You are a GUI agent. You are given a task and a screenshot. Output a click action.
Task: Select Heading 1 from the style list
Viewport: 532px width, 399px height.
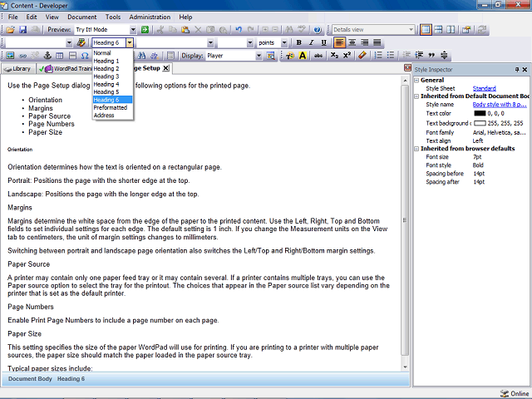[x=112, y=61]
